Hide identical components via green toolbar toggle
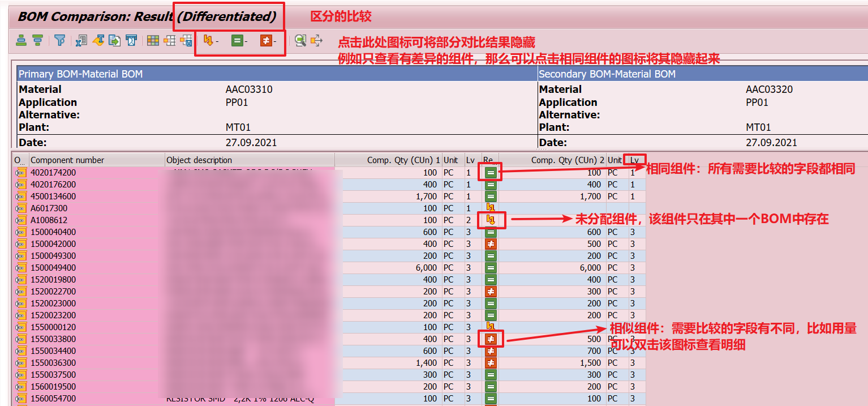This screenshot has height=406, width=868. coord(237,41)
